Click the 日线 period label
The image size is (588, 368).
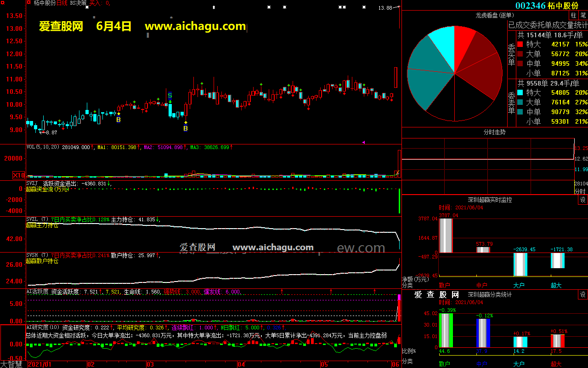(62, 3)
